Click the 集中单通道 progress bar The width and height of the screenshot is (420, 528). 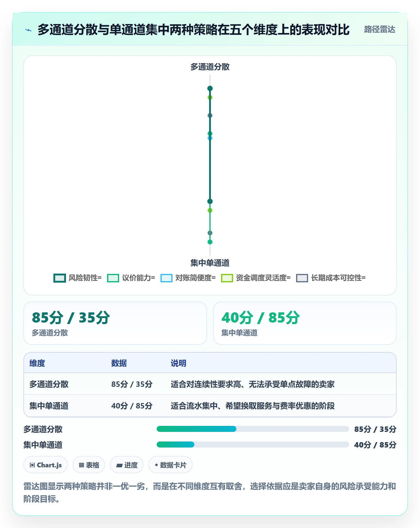pyautogui.click(x=253, y=445)
